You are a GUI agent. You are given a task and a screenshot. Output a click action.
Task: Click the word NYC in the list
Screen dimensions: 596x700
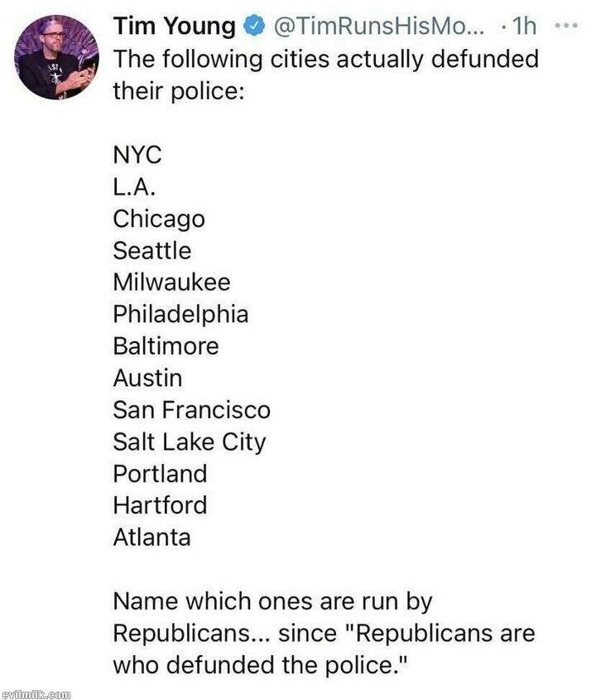(138, 156)
